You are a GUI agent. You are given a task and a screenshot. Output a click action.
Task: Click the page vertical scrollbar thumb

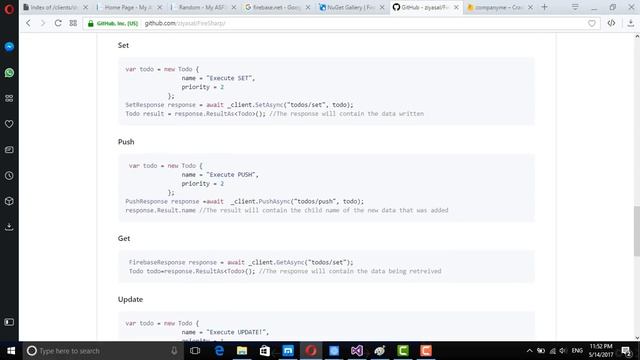637,231
